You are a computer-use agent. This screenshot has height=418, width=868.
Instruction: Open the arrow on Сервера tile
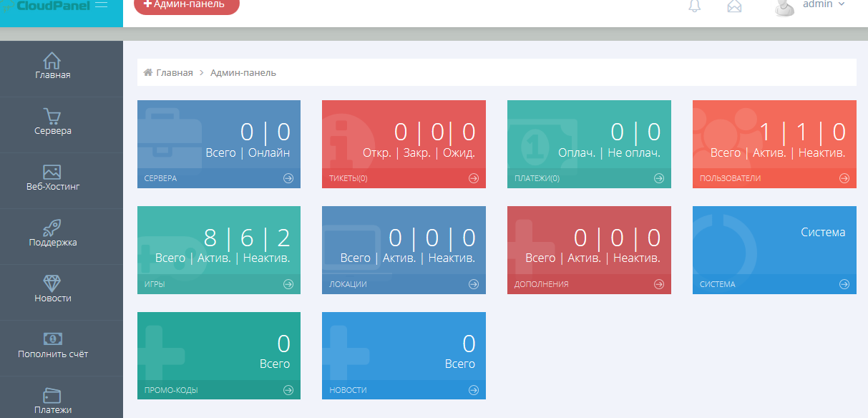pos(288,178)
